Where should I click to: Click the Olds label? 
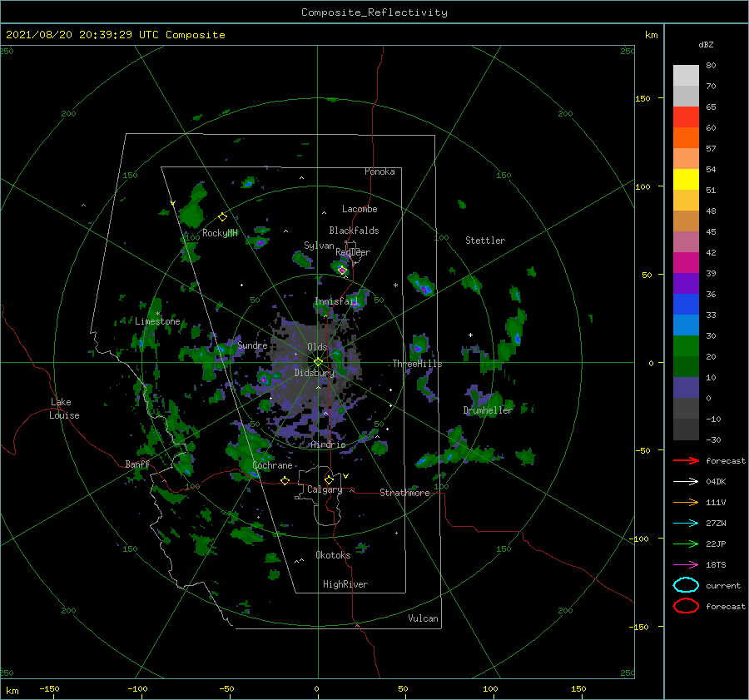[317, 347]
